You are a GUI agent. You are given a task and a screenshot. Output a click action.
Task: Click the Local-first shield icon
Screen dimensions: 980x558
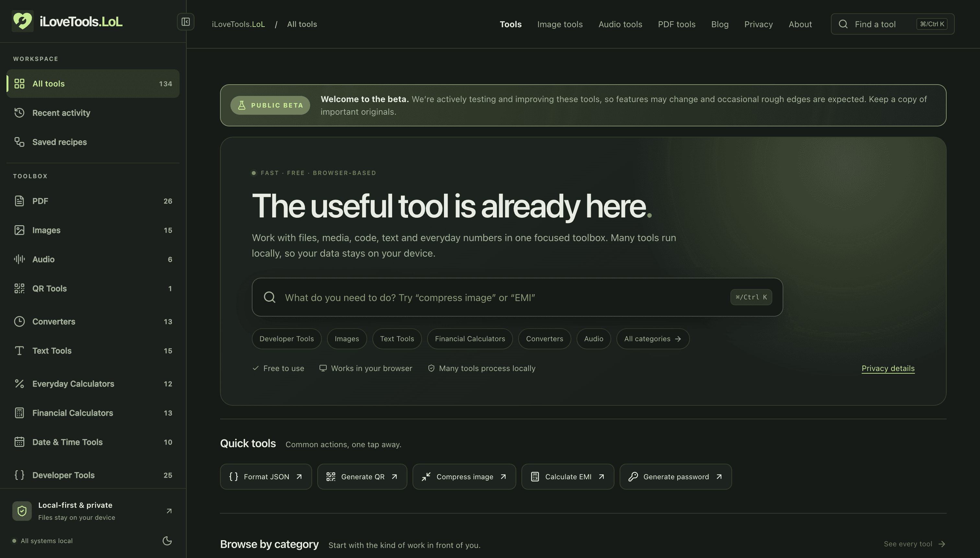(22, 511)
